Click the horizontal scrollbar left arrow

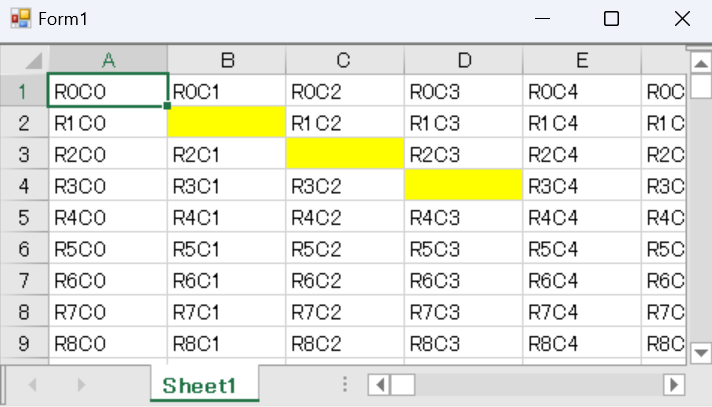click(x=380, y=385)
